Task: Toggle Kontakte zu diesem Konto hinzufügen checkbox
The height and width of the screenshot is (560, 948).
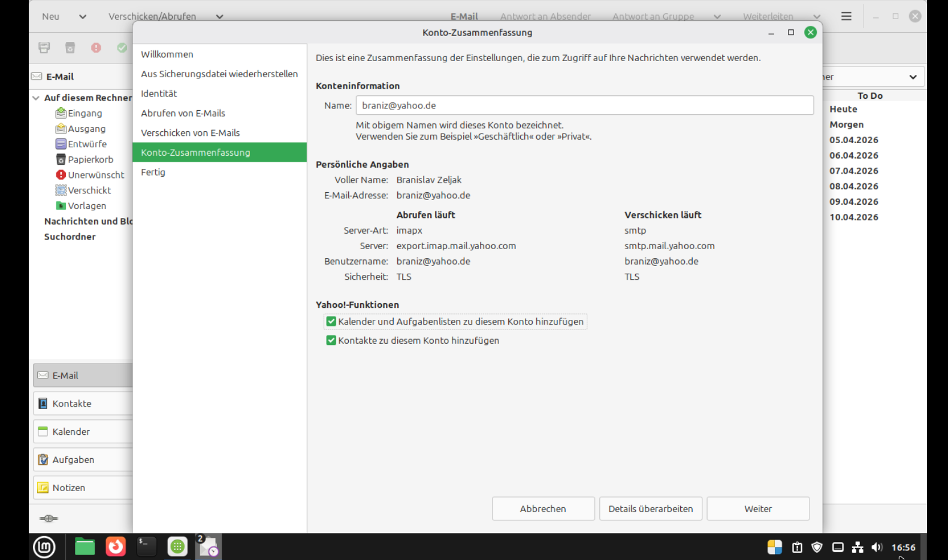Action: pos(331,340)
